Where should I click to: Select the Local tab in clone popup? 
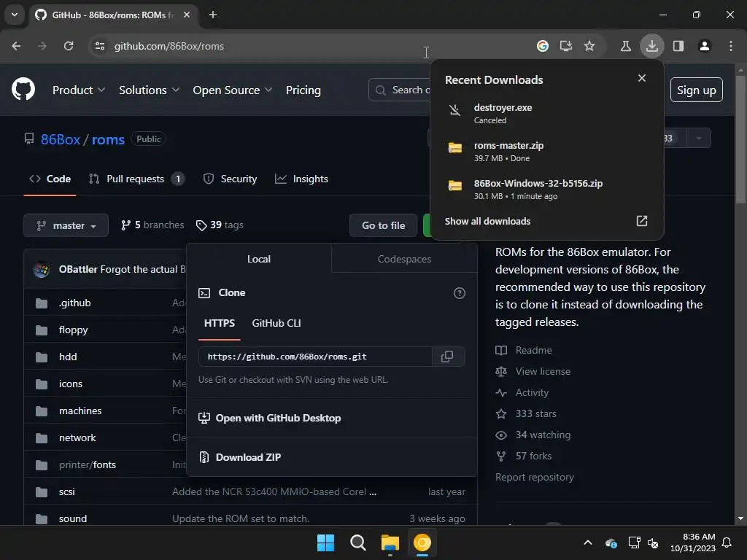point(259,259)
